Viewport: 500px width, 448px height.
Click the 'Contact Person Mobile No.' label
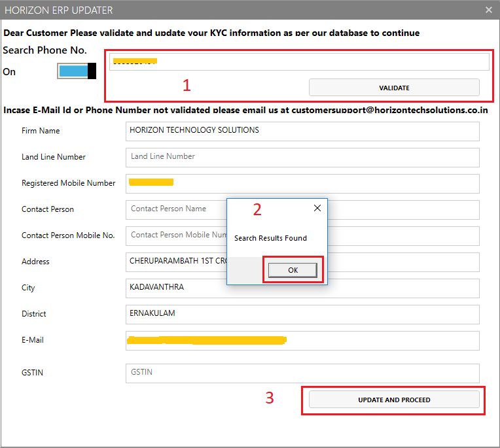click(68, 235)
